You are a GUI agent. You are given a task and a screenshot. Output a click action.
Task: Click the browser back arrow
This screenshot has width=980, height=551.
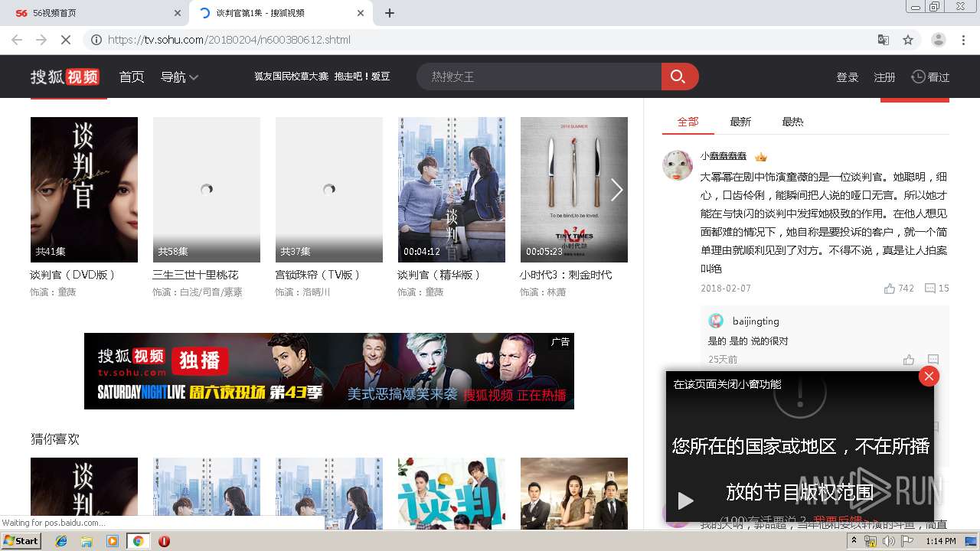point(18,40)
